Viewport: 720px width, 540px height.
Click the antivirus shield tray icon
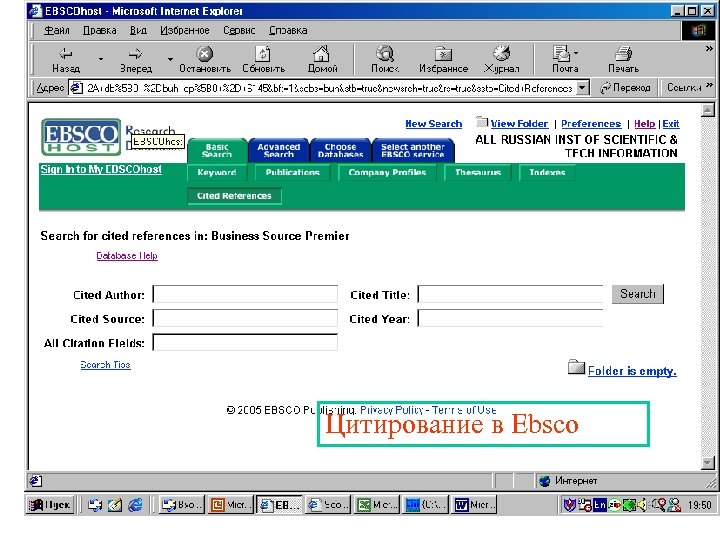point(569,505)
